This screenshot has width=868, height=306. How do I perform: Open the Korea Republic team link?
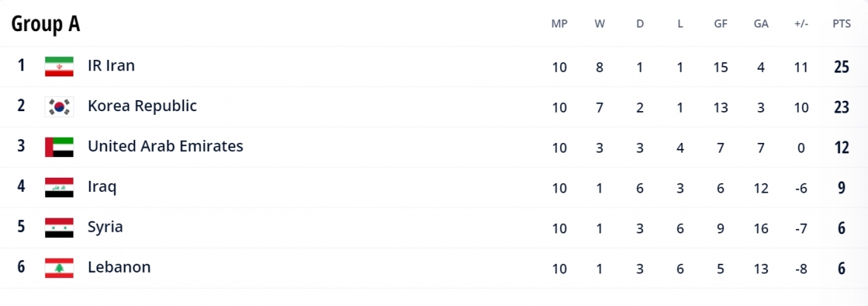coord(142,106)
